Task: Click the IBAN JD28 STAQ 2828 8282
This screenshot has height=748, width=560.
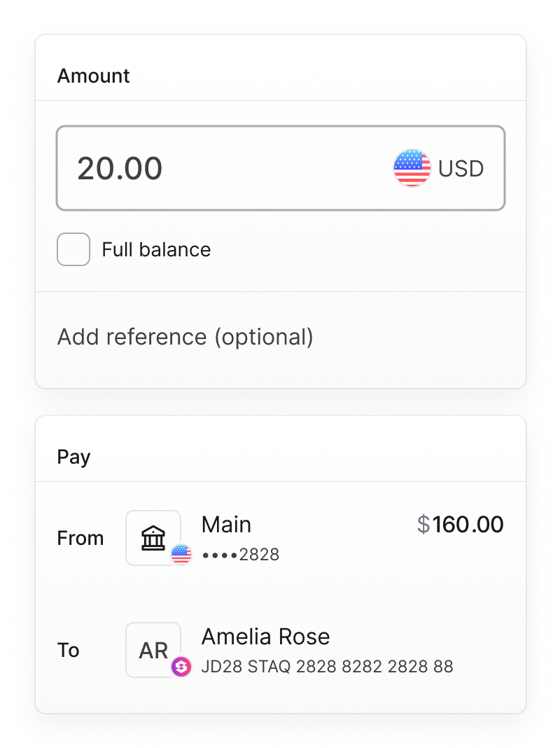Action: point(327,667)
